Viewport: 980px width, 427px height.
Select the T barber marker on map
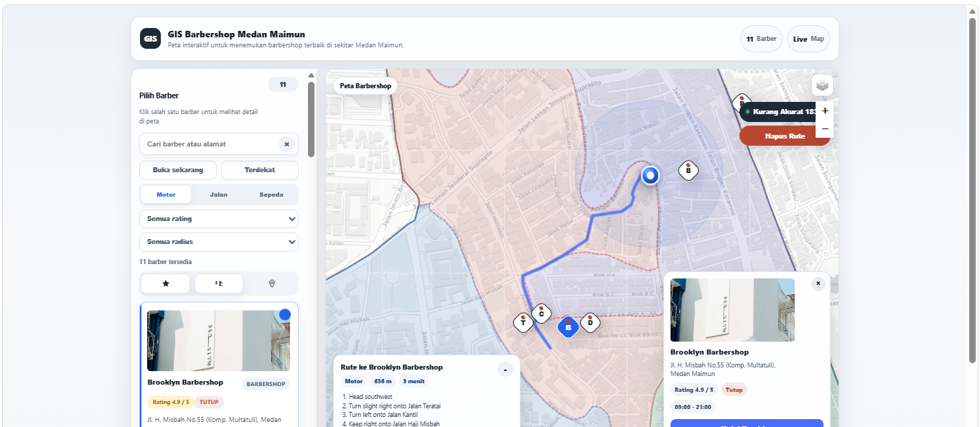[523, 322]
